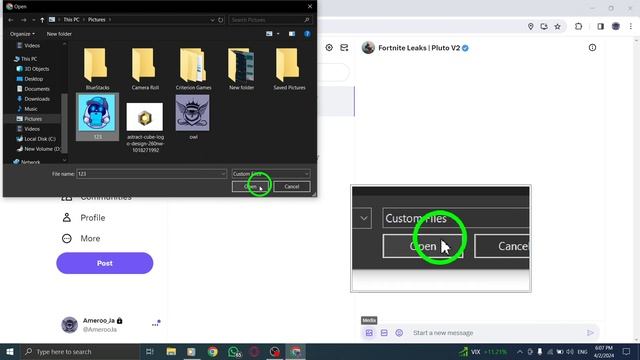Select Pictures in the address breadcrumb
The image size is (640, 360).
97,20
